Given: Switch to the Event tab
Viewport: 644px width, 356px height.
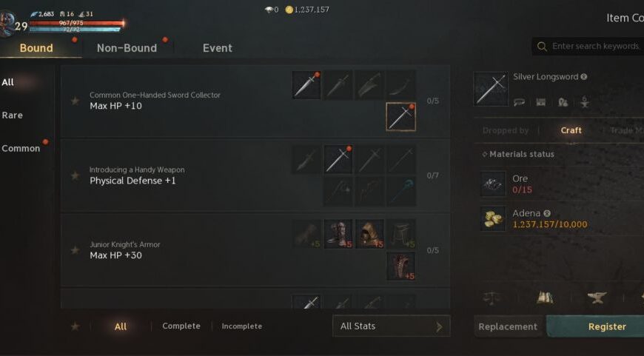Looking at the screenshot, I should pos(218,48).
